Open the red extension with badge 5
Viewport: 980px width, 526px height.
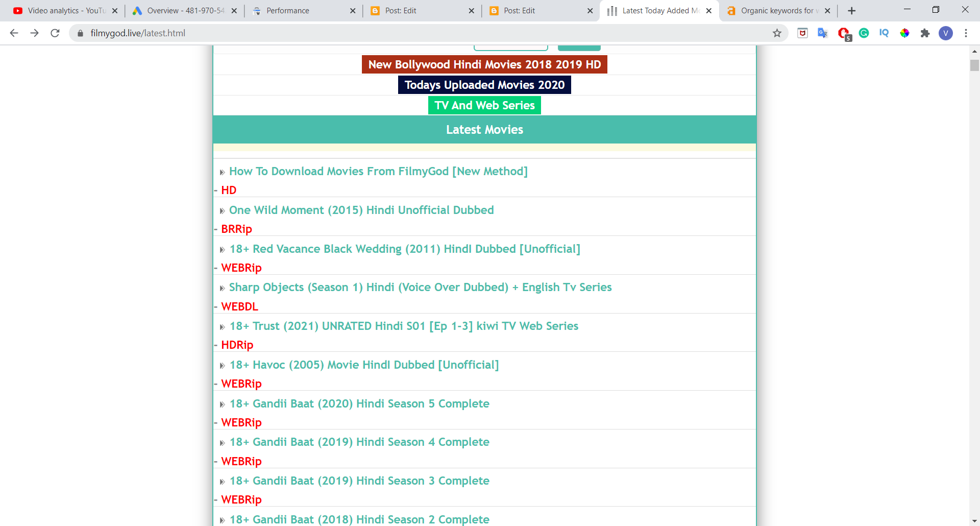tap(844, 34)
